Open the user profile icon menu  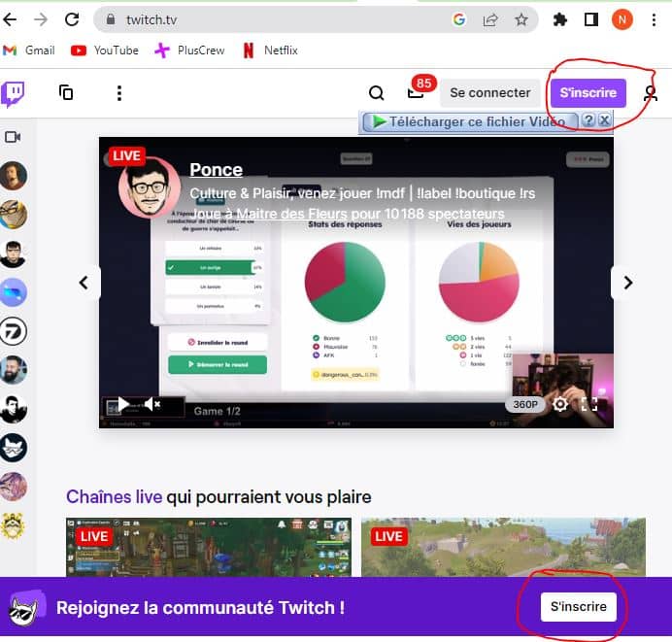point(650,93)
